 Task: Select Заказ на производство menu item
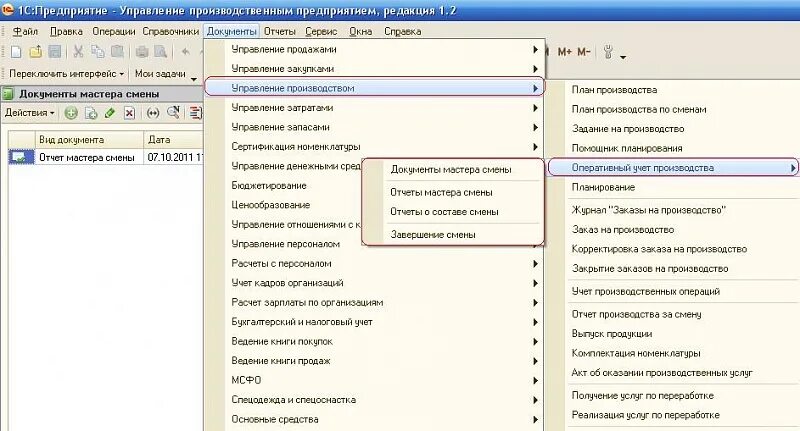click(x=622, y=230)
